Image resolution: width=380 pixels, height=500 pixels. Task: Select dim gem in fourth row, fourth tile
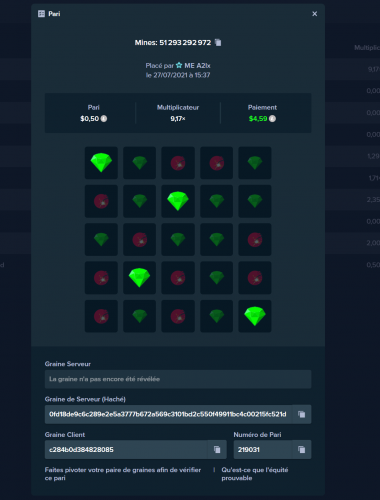(216, 278)
